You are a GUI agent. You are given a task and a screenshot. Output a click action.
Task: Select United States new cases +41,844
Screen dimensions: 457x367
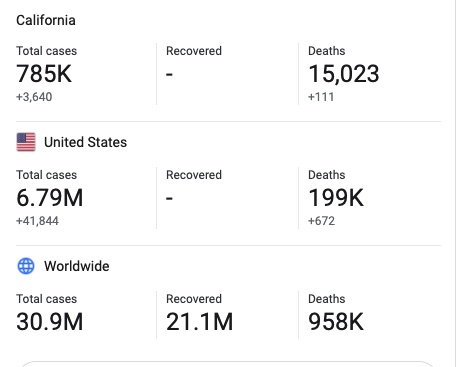37,221
